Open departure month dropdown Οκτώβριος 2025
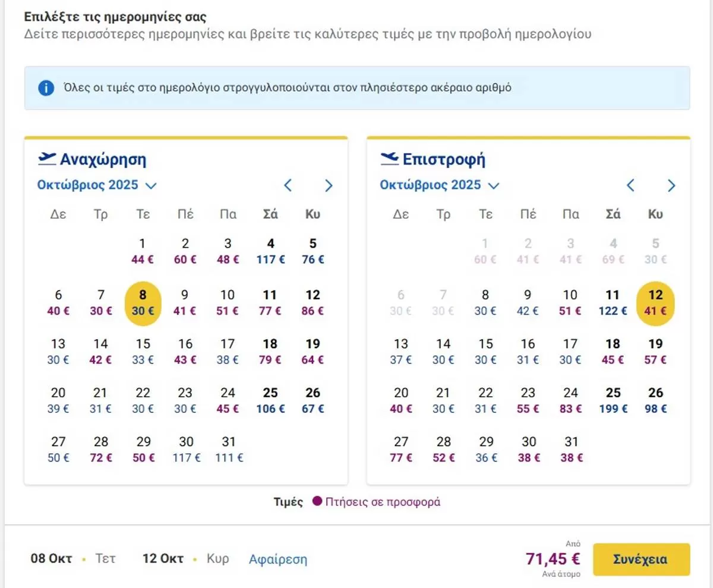This screenshot has height=588, width=713. [96, 185]
